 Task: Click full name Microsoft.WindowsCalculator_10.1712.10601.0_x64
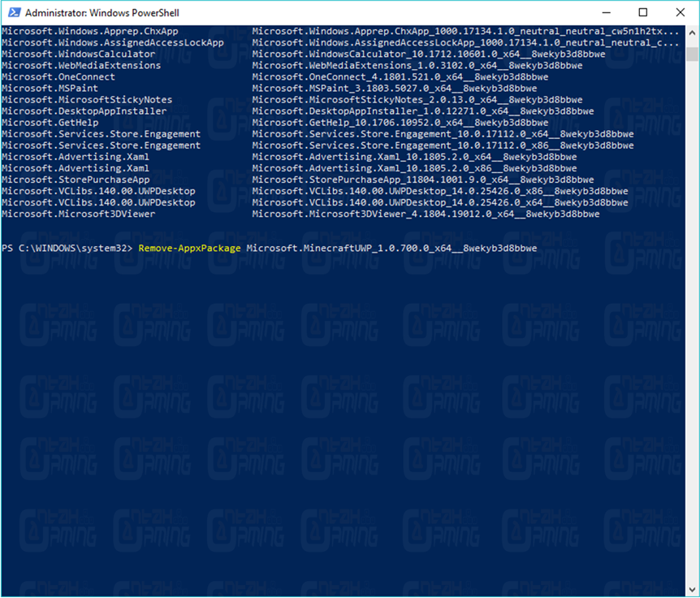429,54
